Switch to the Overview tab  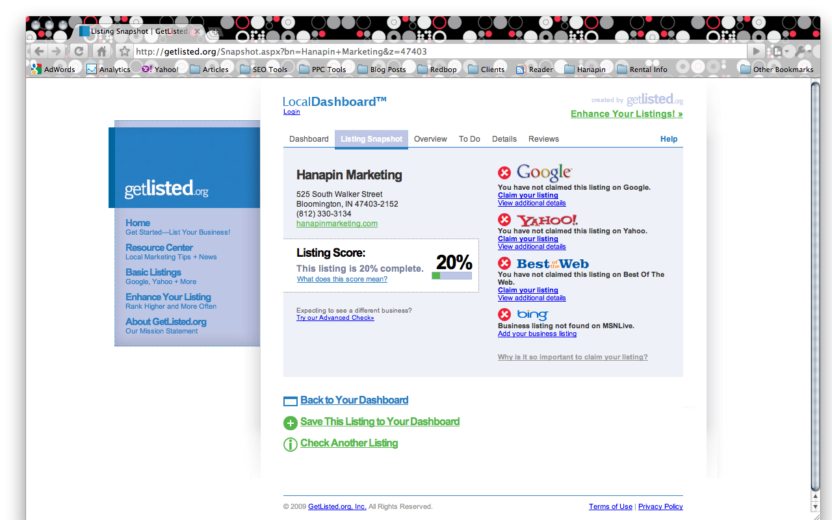[430, 139]
